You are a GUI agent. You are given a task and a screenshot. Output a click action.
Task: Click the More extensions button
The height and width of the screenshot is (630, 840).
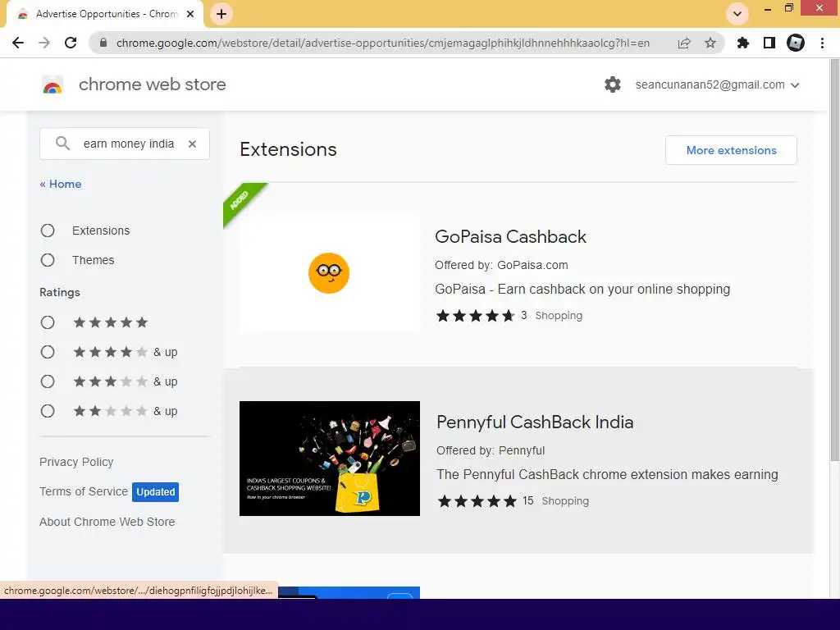coord(731,150)
